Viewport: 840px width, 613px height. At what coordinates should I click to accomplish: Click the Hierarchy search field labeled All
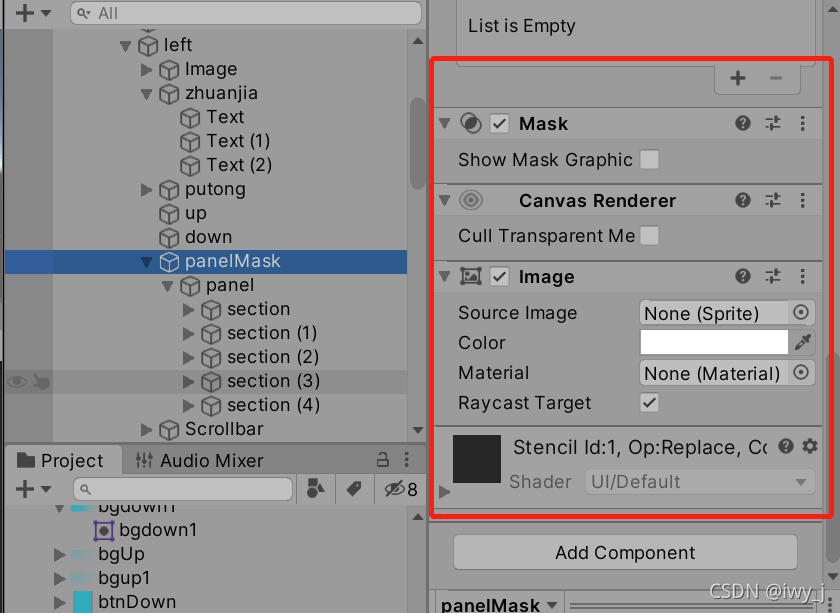click(245, 15)
